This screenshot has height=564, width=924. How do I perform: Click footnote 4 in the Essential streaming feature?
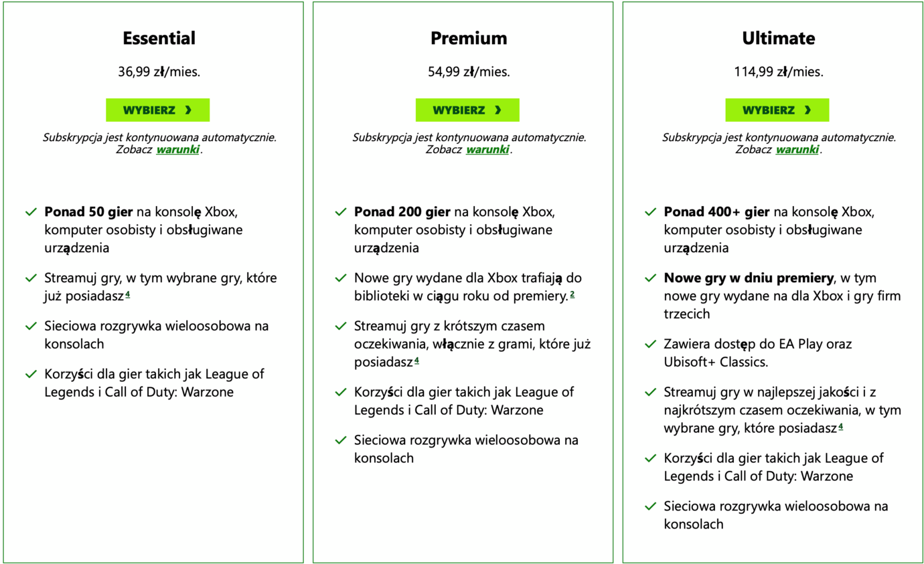point(127,295)
